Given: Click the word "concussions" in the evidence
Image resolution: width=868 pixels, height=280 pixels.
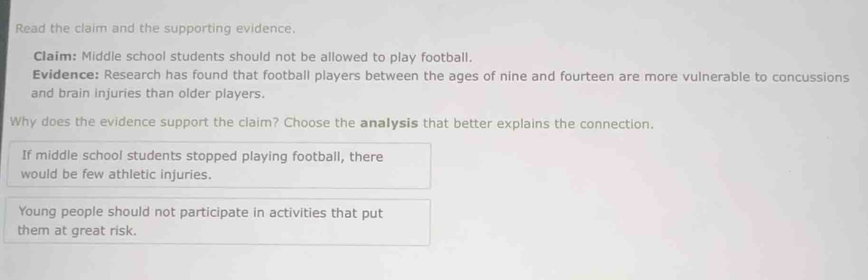Looking at the screenshot, I should pyautogui.click(x=810, y=77).
